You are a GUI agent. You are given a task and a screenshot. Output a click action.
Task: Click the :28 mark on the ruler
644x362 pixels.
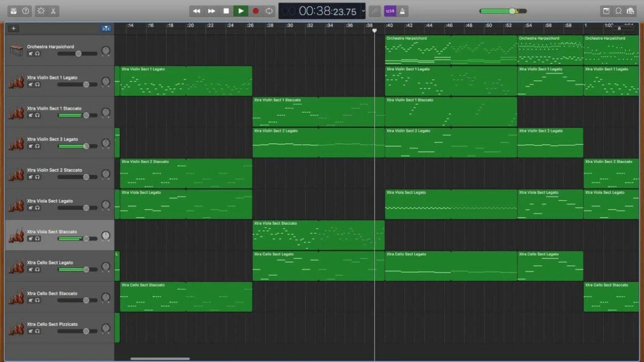(x=270, y=25)
